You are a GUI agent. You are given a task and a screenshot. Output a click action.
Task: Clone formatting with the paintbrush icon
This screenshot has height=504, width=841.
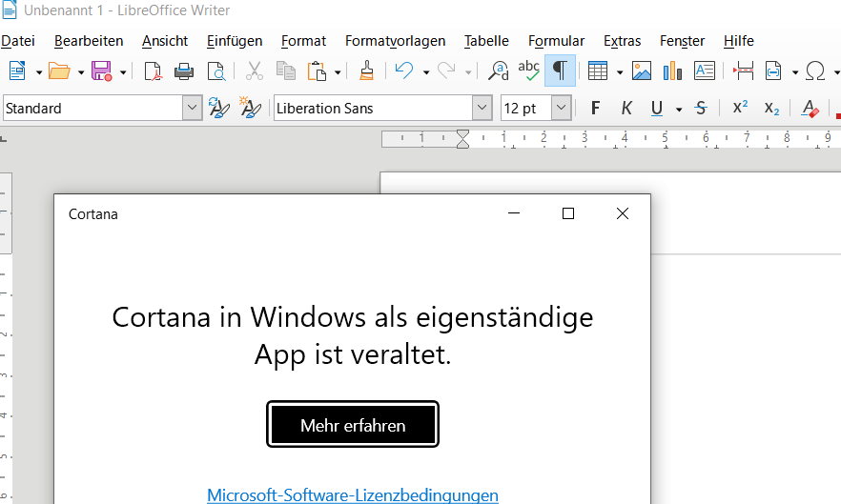point(366,71)
